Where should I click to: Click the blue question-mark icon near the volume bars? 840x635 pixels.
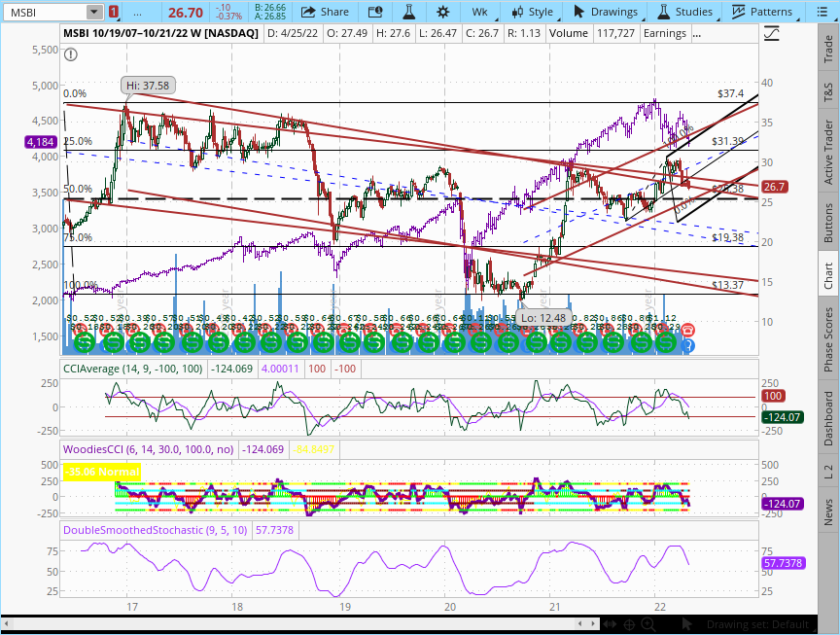point(689,345)
